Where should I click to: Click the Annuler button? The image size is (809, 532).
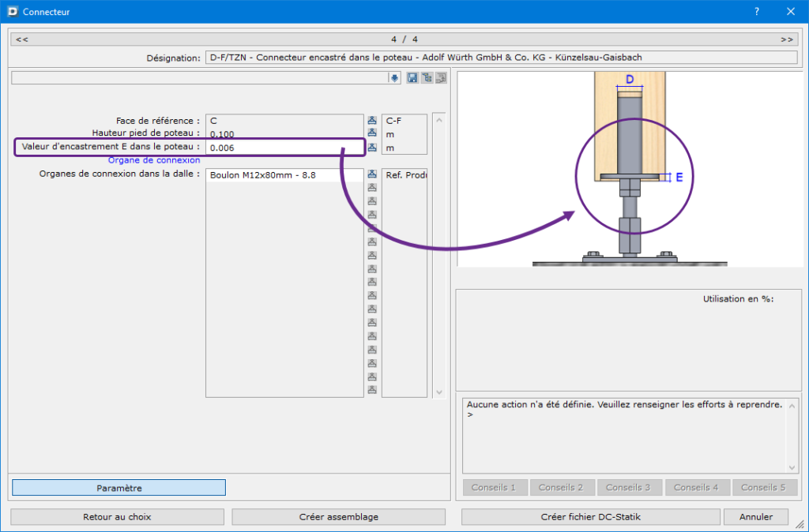pyautogui.click(x=755, y=517)
